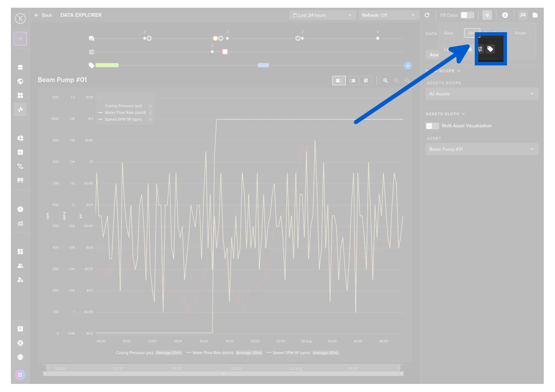Open the Refresh: Off dropdown
Viewport: 555px width, 392px height.
(x=388, y=15)
